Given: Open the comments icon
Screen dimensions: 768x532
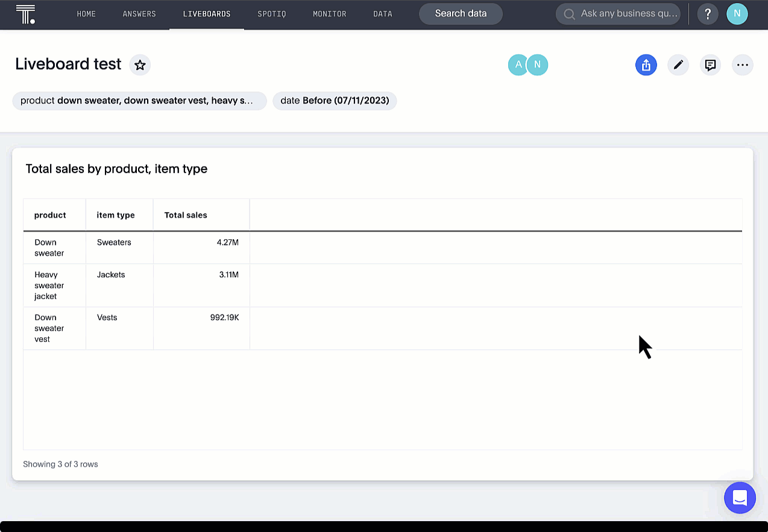Looking at the screenshot, I should coord(710,65).
